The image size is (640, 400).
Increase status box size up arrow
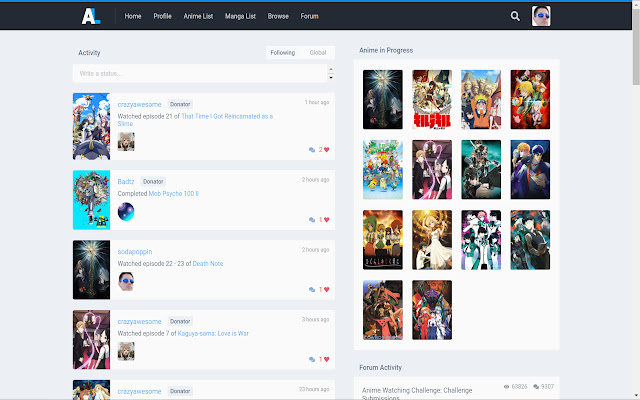coord(331,69)
